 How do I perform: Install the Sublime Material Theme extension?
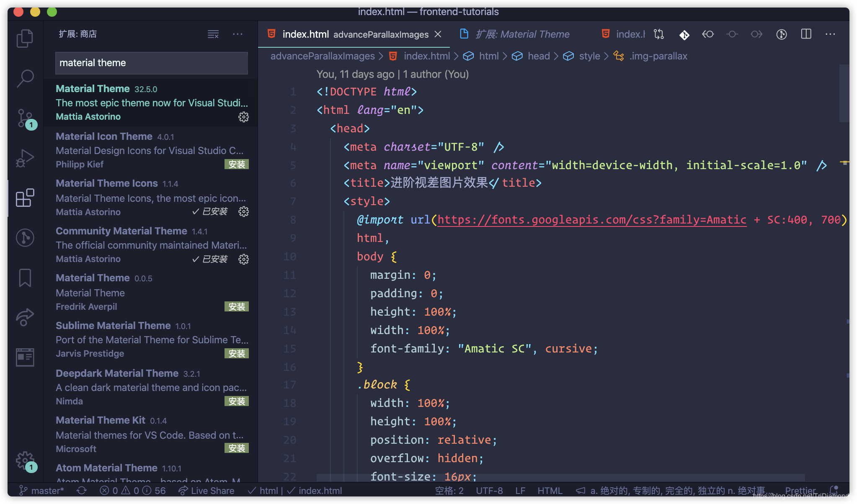pyautogui.click(x=237, y=354)
